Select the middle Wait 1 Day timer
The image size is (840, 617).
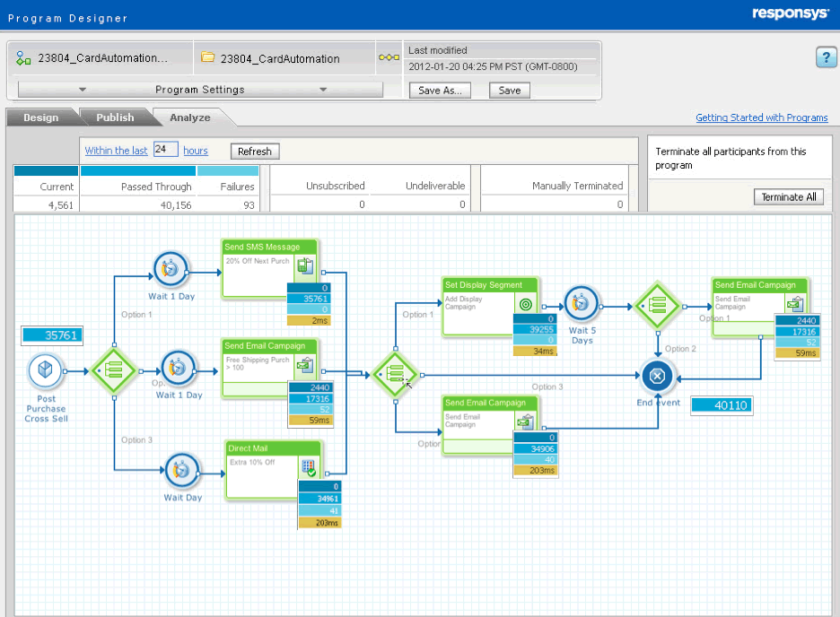[178, 368]
